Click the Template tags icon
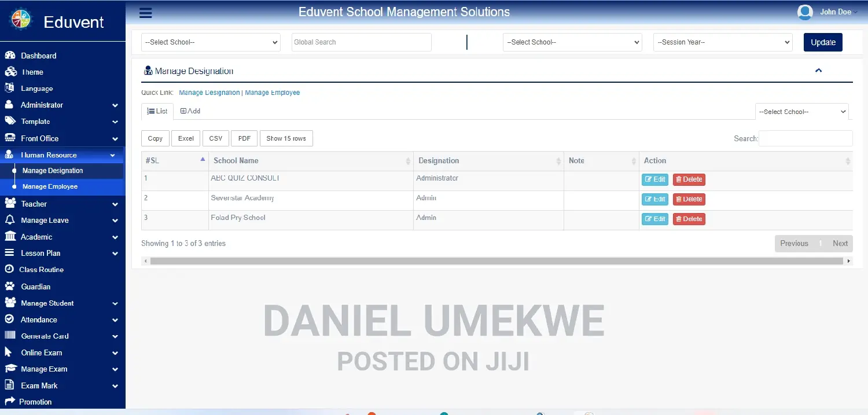The height and width of the screenshot is (415, 868). point(10,122)
